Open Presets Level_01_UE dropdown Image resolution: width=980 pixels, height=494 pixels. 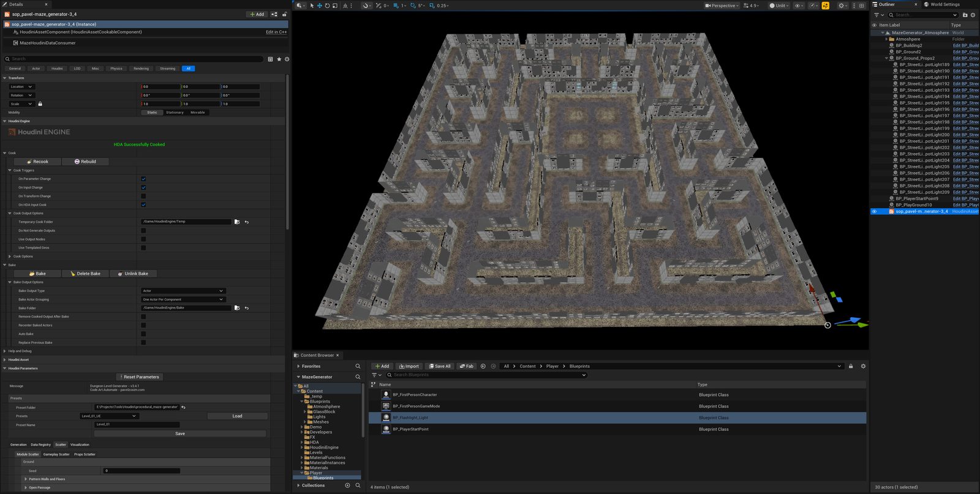109,416
